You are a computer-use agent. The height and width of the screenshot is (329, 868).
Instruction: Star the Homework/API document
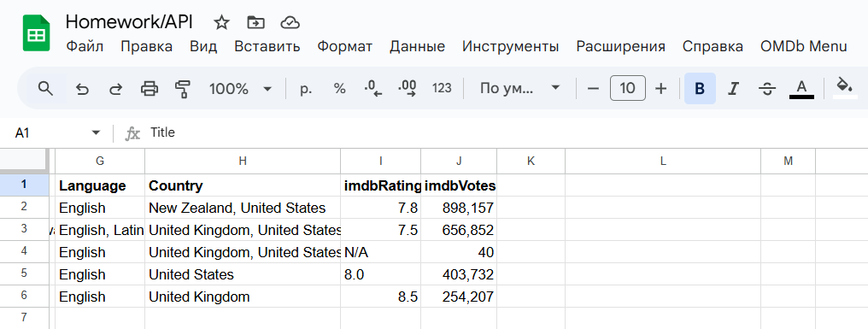221,22
